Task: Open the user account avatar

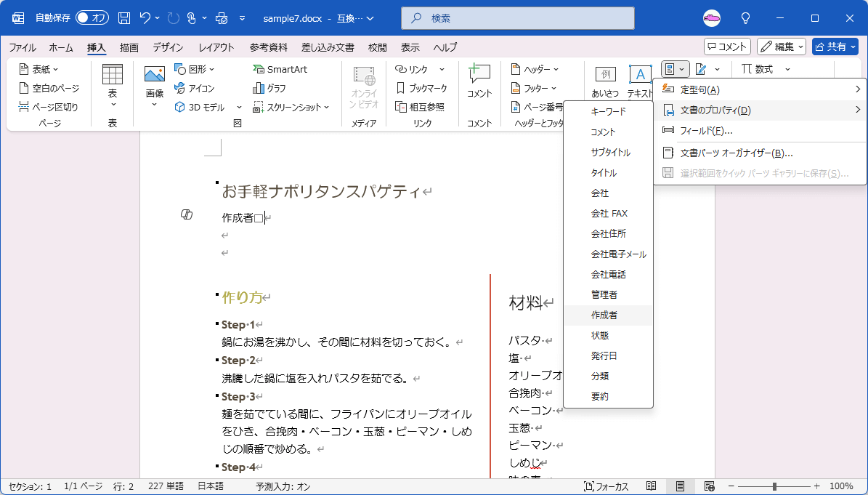Action: (712, 18)
